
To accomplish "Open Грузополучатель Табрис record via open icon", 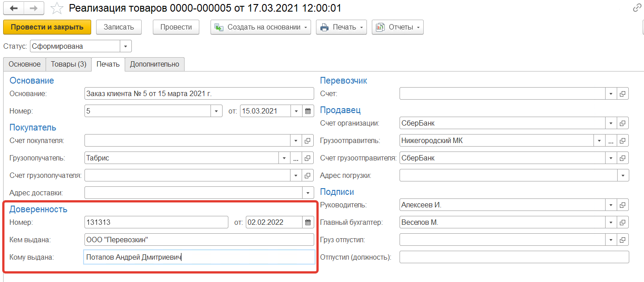I will [307, 158].
